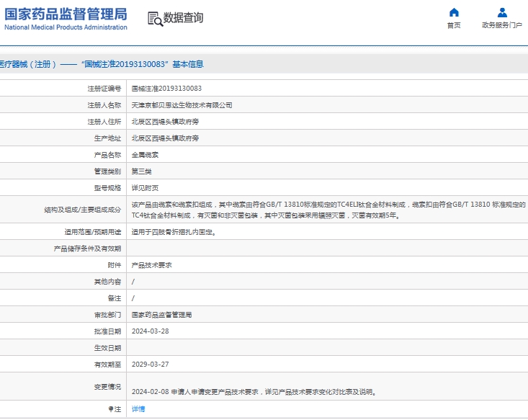The height and width of the screenshot is (420, 528).
Task: Click the 注册人住所 row label
Action: [x=104, y=122]
